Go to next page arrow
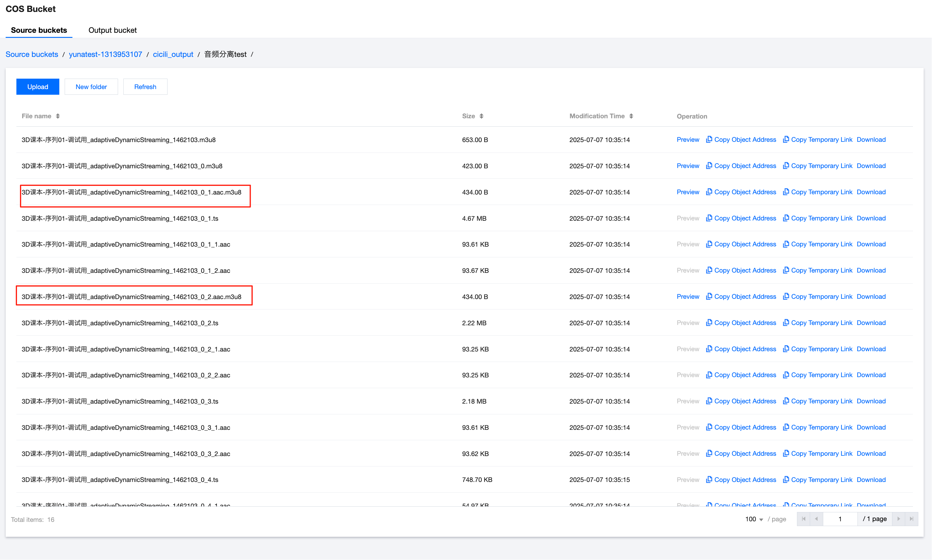Viewport: 932px width, 560px height. click(x=898, y=519)
